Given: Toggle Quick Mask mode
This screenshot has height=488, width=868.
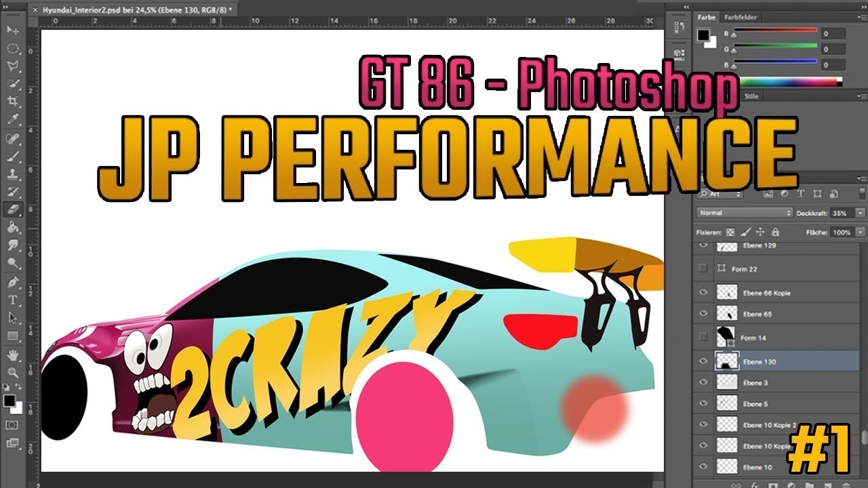Looking at the screenshot, I should pyautogui.click(x=12, y=424).
